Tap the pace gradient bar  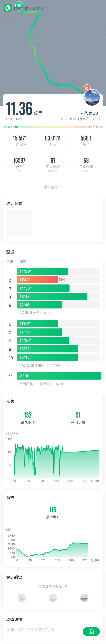53,127
